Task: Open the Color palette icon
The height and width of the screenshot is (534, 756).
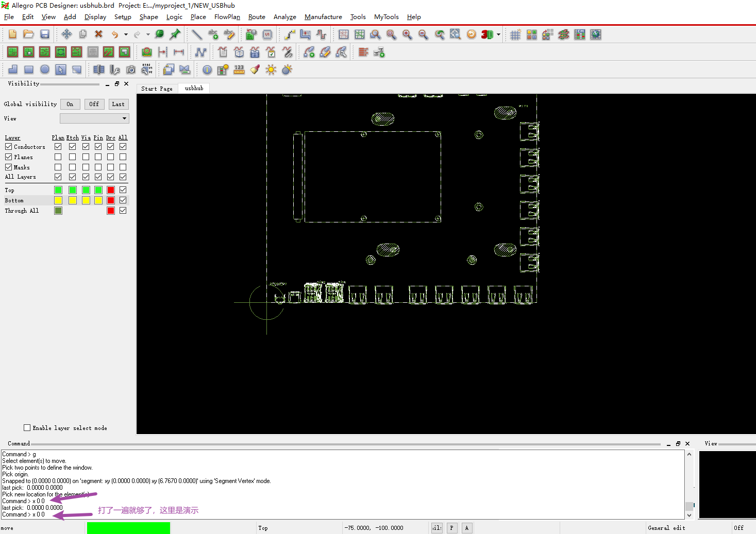Action: [531, 35]
